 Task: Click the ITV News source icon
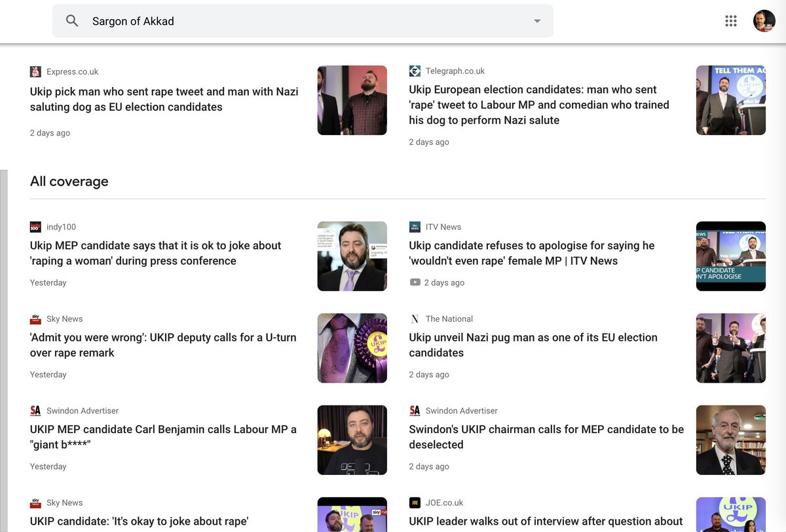(x=415, y=227)
